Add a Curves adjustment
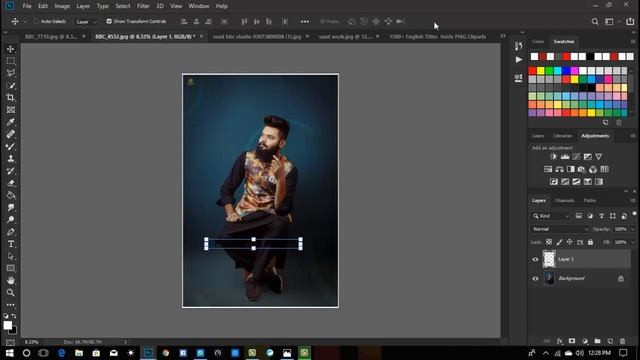This screenshot has width=640, height=360. click(576, 157)
